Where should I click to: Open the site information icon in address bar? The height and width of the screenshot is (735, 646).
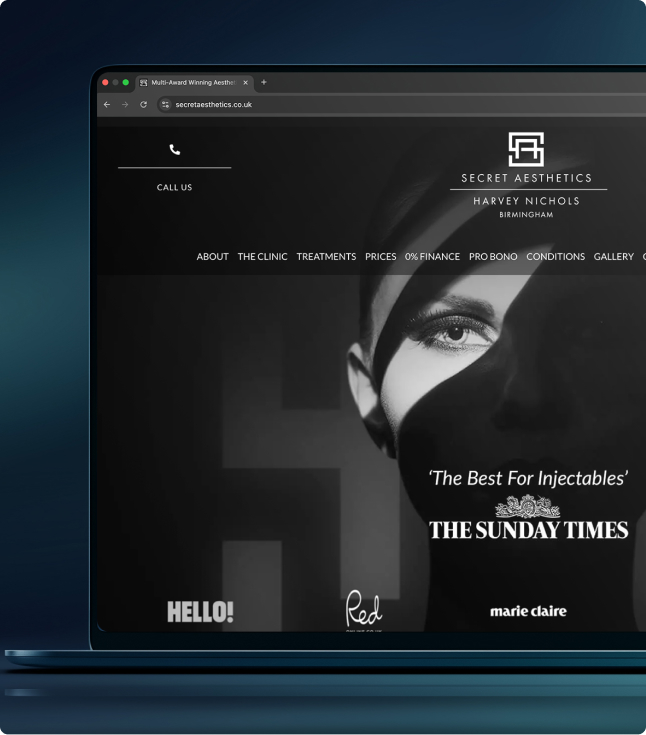pos(165,104)
